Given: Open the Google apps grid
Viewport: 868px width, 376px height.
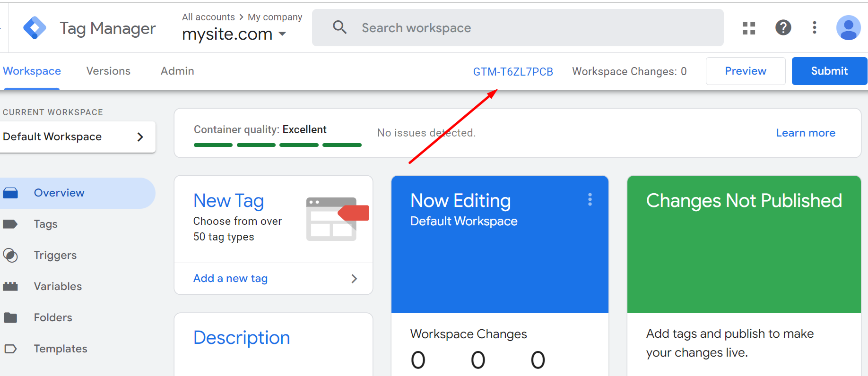Looking at the screenshot, I should point(749,28).
